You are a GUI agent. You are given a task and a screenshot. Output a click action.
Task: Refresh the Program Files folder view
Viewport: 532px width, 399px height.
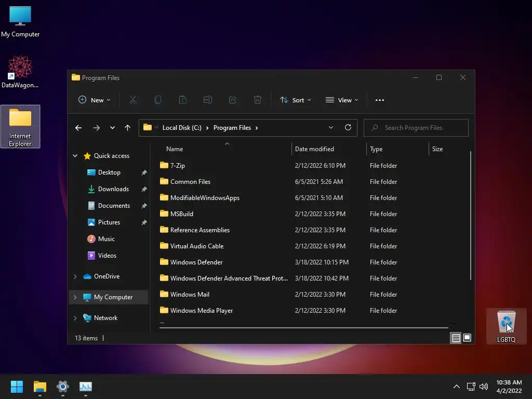point(348,128)
